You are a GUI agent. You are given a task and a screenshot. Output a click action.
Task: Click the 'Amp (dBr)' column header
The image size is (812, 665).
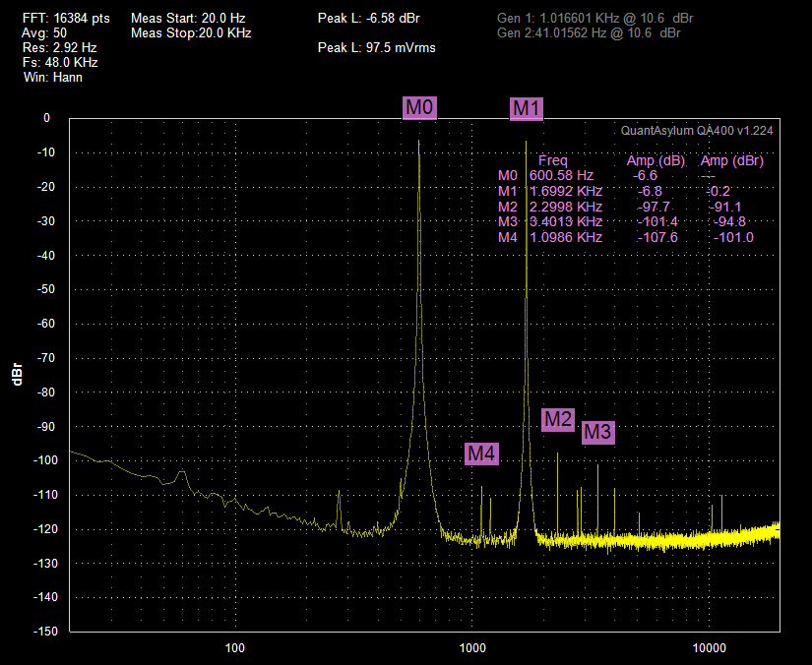click(x=732, y=160)
